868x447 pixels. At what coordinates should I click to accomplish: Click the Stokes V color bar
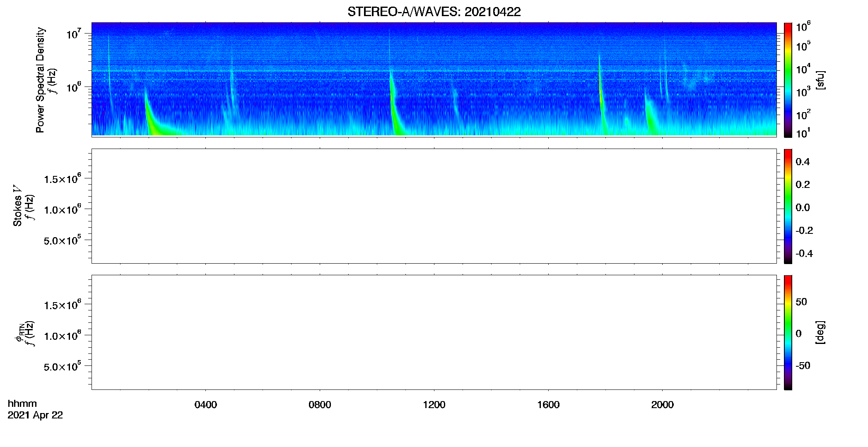coord(788,206)
